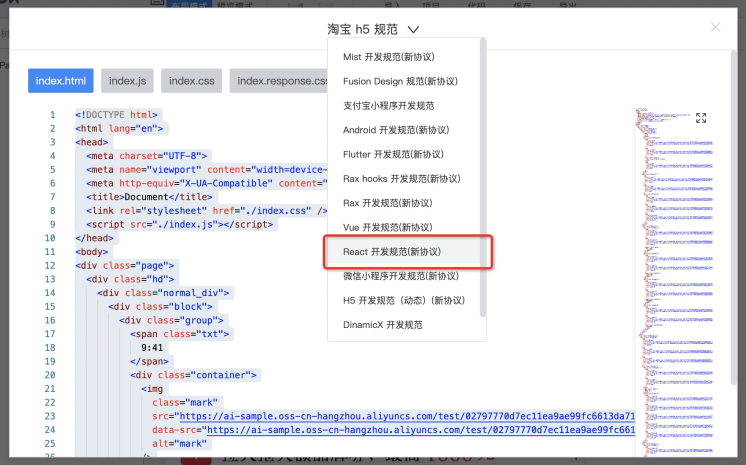Screen dimensions: 746x465
Task: Select H5 开发规范（动态）(新协议) option
Action: 404,300
